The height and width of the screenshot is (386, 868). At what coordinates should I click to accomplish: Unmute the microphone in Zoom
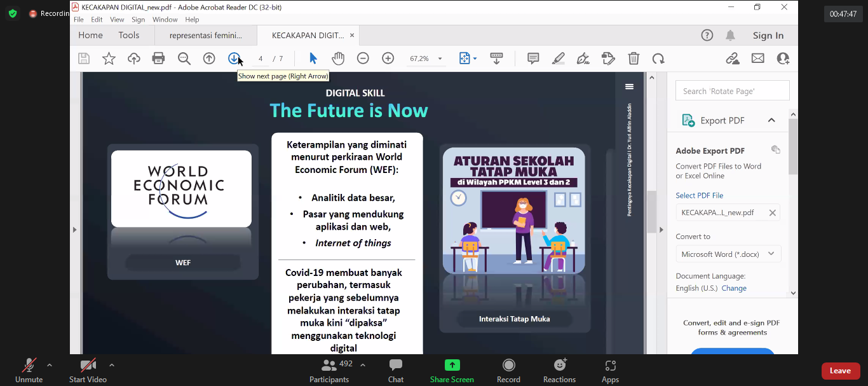pyautogui.click(x=29, y=369)
